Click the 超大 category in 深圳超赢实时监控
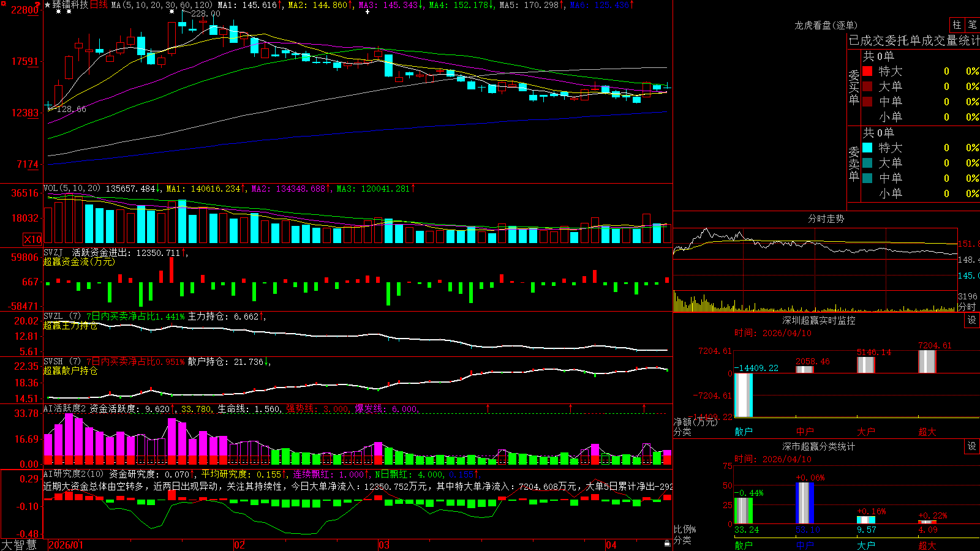The height and width of the screenshot is (551, 980). click(x=927, y=432)
